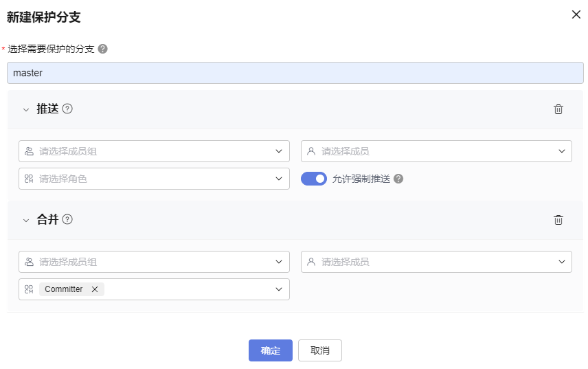Click help icon beside 选择需要保护的分支 label
Screen dimensions: 588x369
tap(103, 49)
